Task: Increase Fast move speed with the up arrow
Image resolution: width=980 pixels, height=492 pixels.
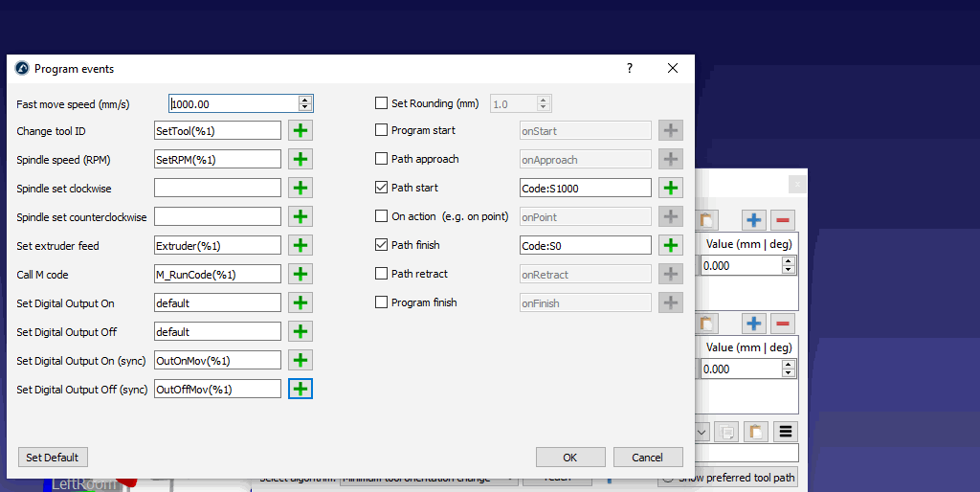Action: point(305,100)
